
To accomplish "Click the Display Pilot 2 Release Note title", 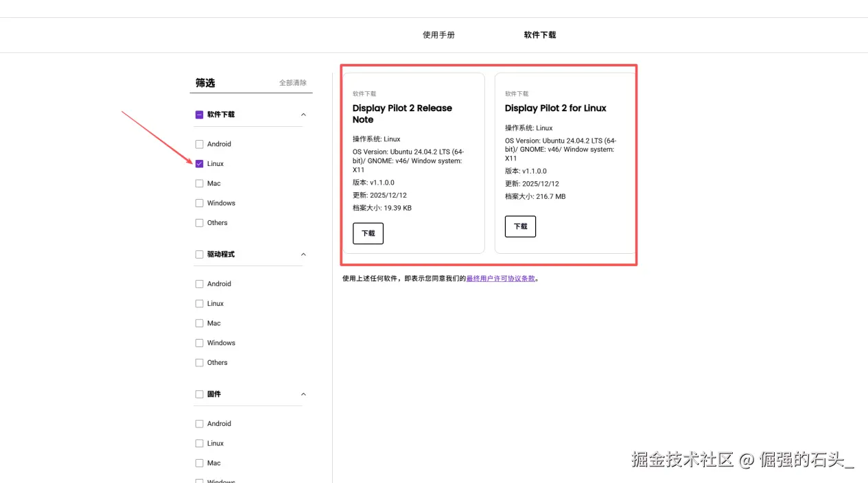I will coord(402,114).
